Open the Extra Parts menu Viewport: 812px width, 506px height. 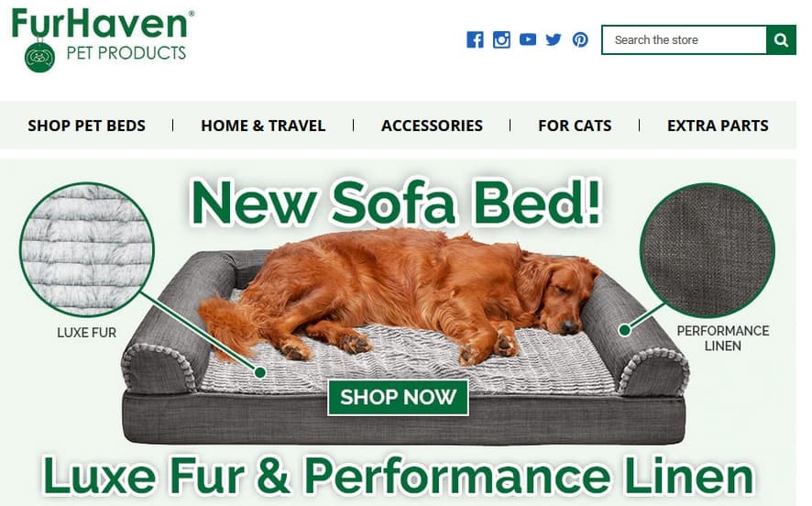(x=718, y=126)
